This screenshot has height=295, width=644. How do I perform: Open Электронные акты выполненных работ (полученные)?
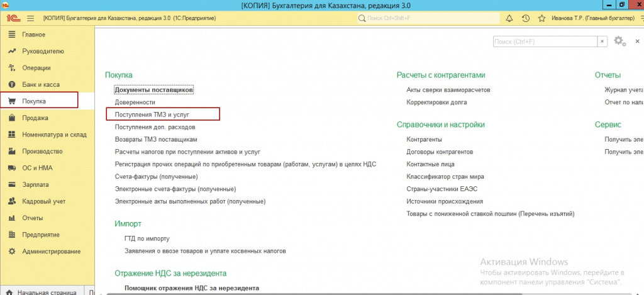coord(190,202)
